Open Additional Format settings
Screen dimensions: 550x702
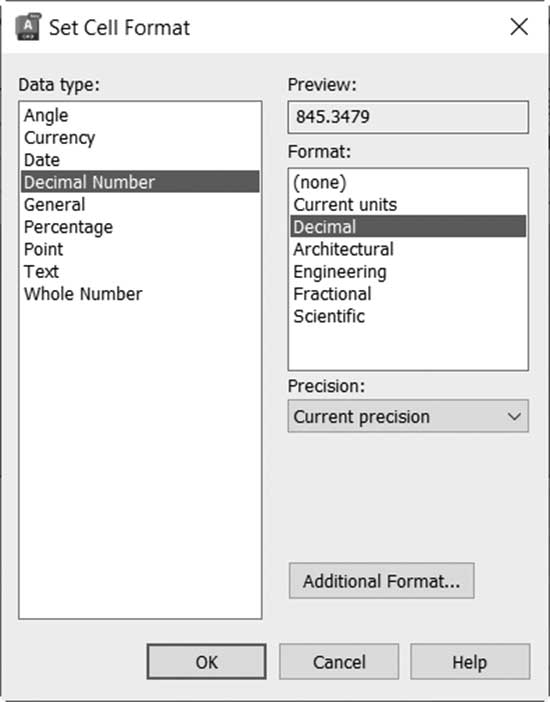[x=382, y=581]
